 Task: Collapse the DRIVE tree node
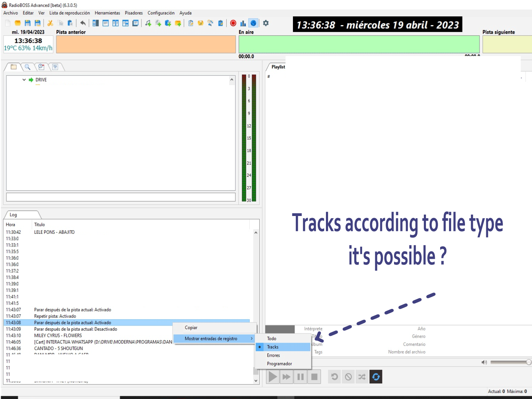point(24,80)
